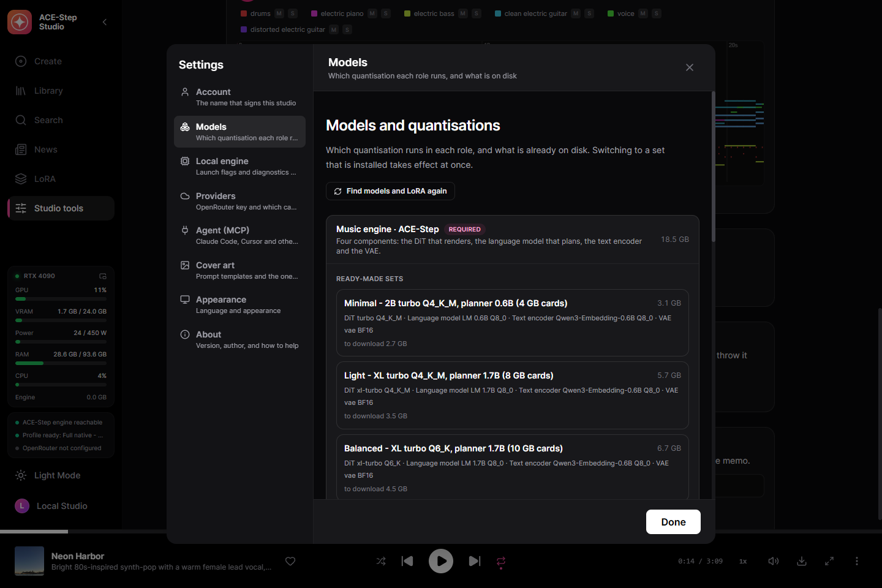Viewport: 882px width, 588px height.
Task: Collapse the sidebar with the chevron arrow
Action: pyautogui.click(x=105, y=22)
